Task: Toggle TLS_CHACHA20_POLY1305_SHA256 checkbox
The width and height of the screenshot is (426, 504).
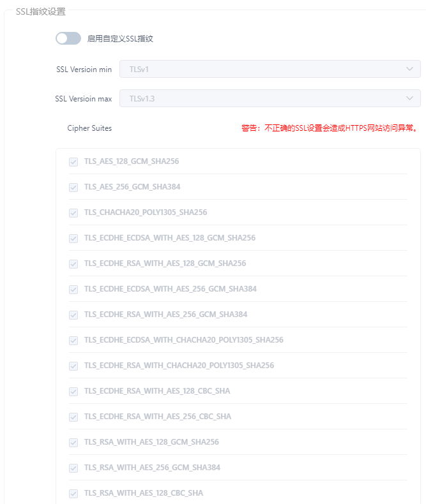Action: (x=73, y=213)
